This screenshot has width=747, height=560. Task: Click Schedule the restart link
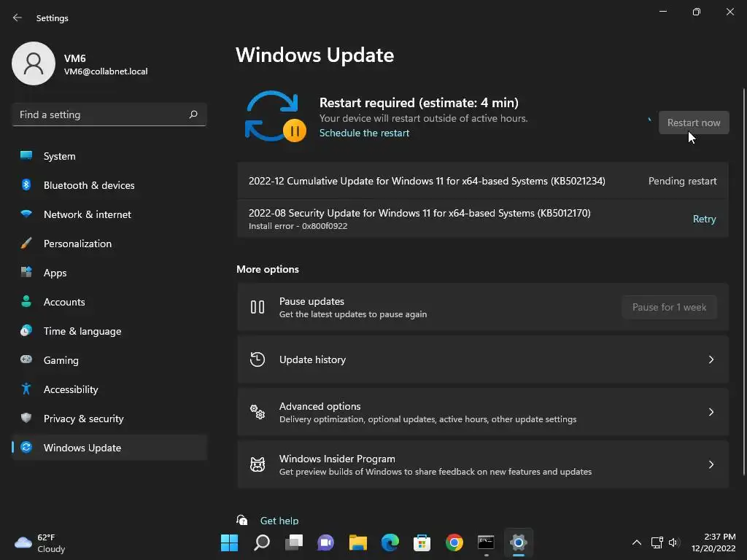point(364,133)
